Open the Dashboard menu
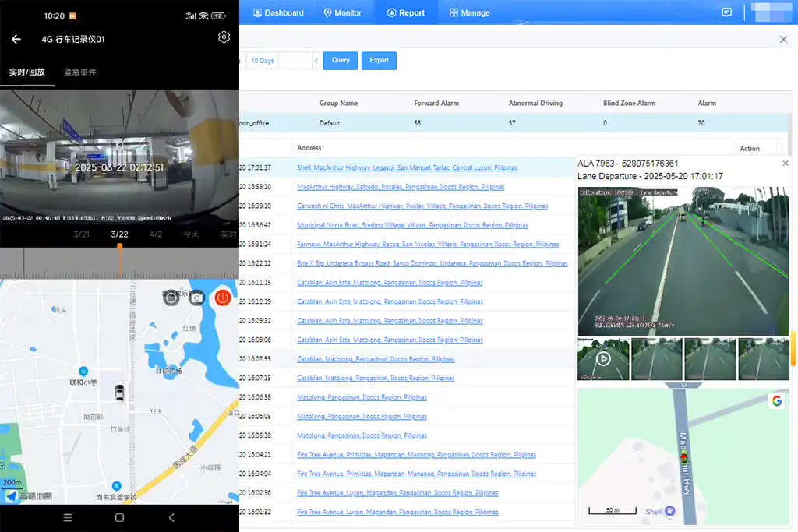Image resolution: width=798 pixels, height=532 pixels. pyautogui.click(x=278, y=12)
